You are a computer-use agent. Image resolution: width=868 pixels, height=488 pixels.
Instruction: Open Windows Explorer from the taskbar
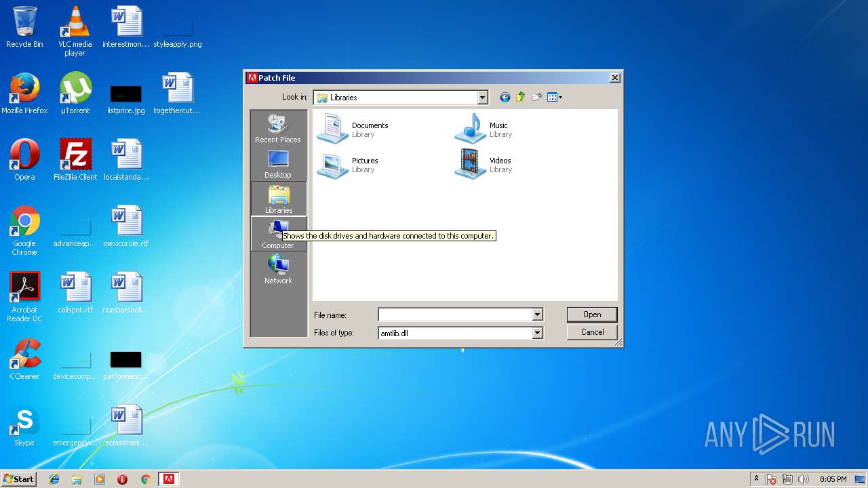click(x=77, y=479)
